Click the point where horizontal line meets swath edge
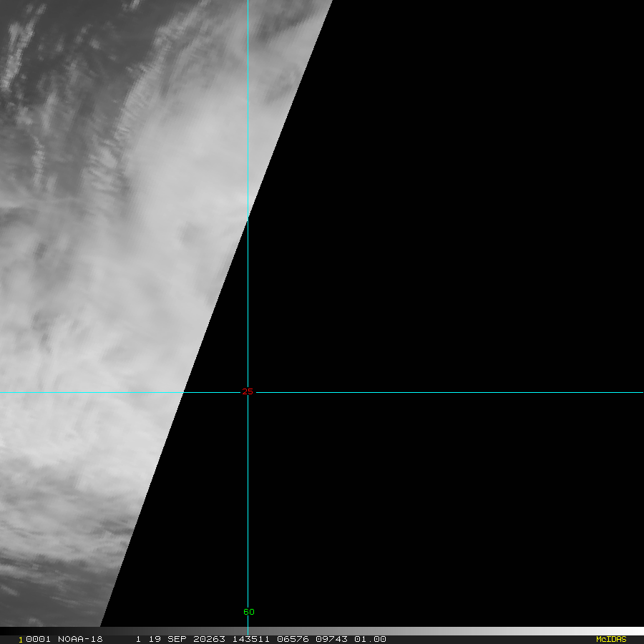This screenshot has height=644, width=644. pyautogui.click(x=183, y=392)
